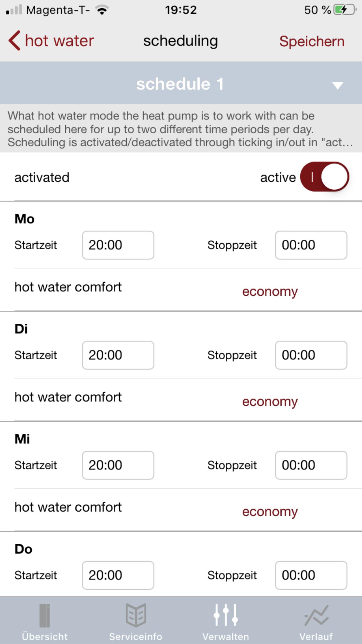Edit the Monday Startzeit field
362x644 pixels.
(118, 245)
